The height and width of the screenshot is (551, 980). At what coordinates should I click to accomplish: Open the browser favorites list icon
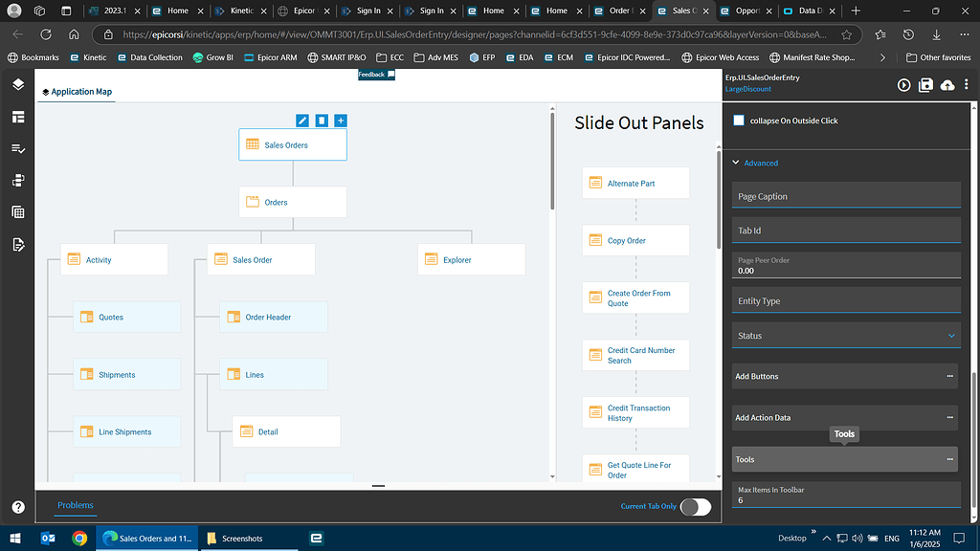pyautogui.click(x=880, y=34)
